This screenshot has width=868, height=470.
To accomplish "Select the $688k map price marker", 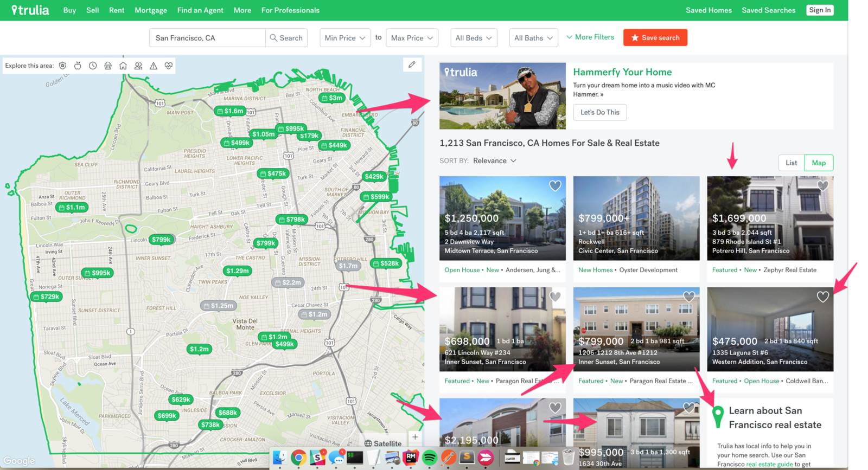I will (228, 413).
